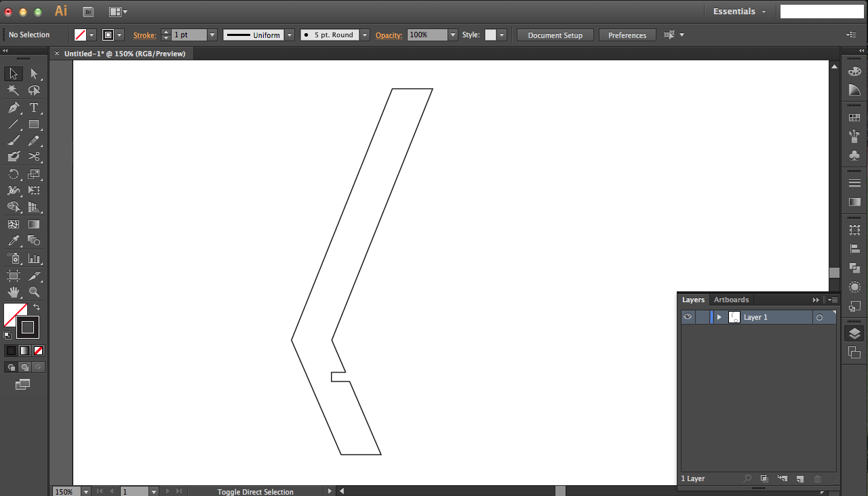Click the Document Setup button
The width and height of the screenshot is (868, 496).
[555, 35]
